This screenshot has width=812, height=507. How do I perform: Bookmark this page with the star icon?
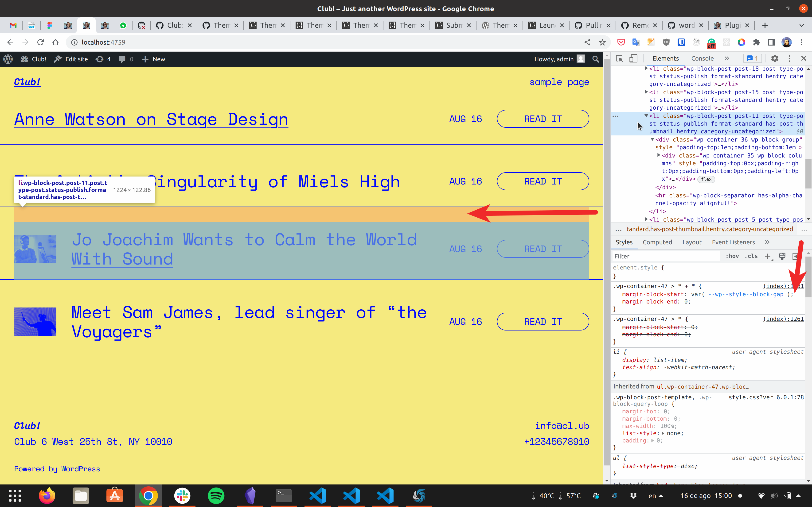click(x=602, y=42)
